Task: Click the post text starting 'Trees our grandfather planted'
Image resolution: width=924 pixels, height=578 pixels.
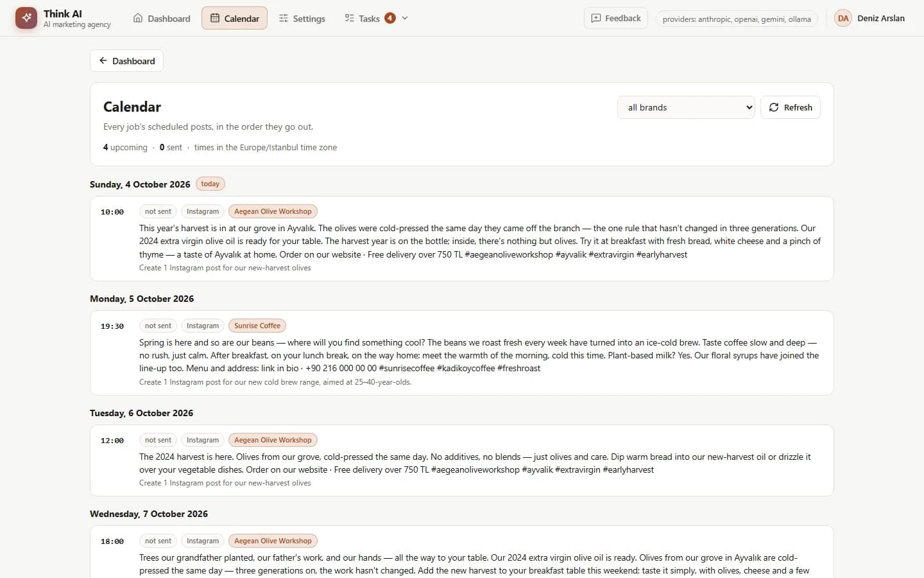Action: point(475,564)
